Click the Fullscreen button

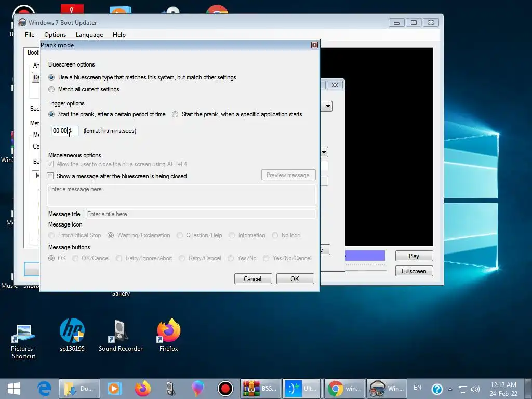coord(414,271)
